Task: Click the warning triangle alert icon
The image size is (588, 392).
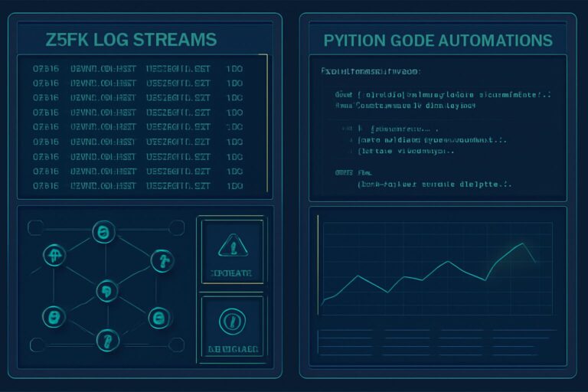Action: point(233,246)
